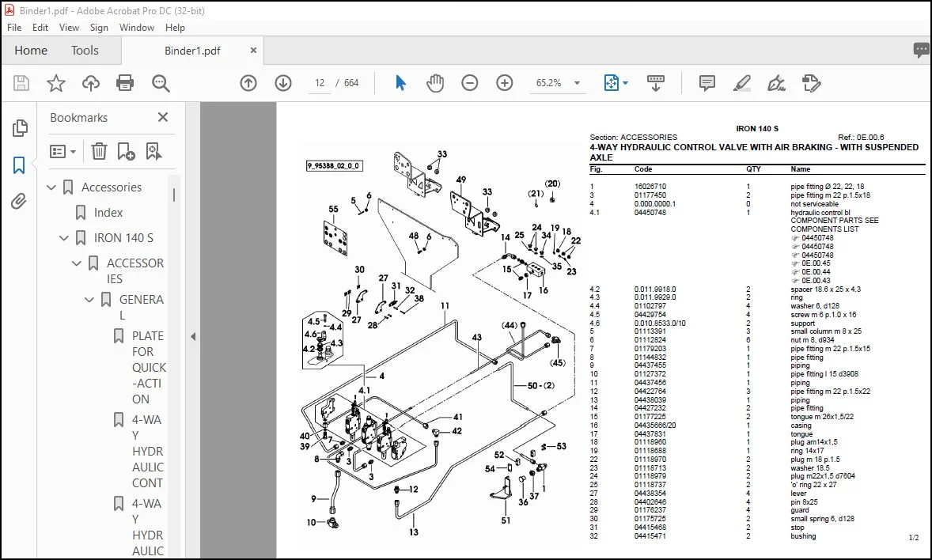
Task: Close the Bookmarks panel
Action: [163, 118]
